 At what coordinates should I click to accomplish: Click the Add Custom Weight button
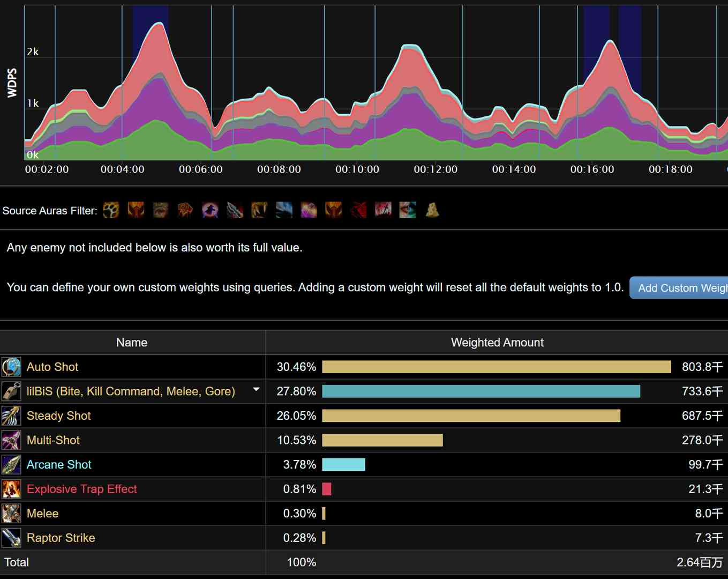679,288
